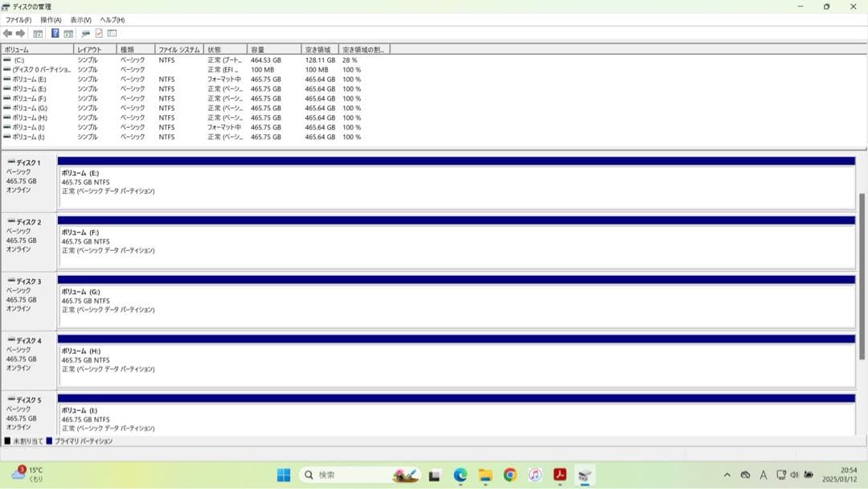This screenshot has height=489, width=868.
Task: Click the Show/Hide Console Tree toolbar icon
Action: 38,33
